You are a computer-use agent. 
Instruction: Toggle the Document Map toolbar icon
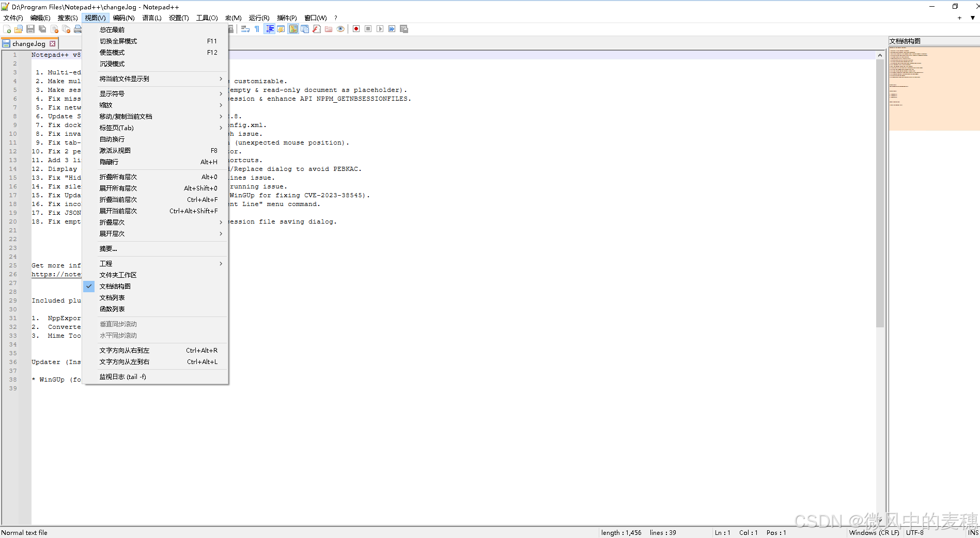pyautogui.click(x=293, y=29)
